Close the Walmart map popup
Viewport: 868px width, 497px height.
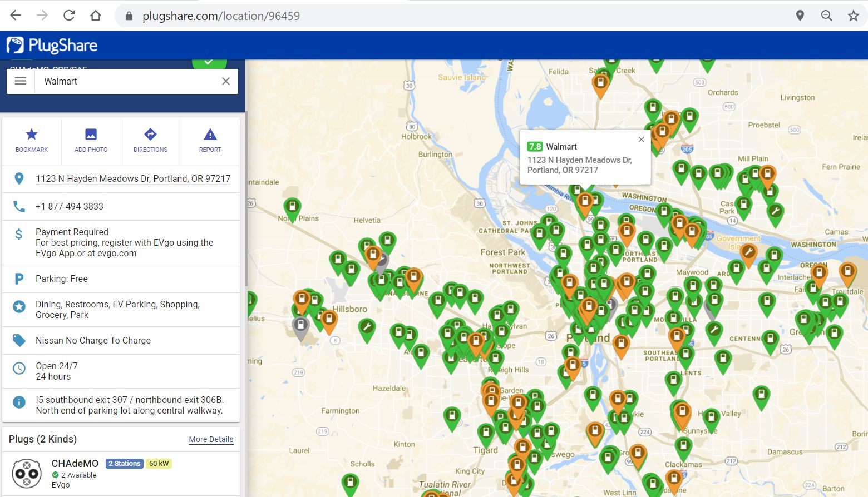[641, 140]
